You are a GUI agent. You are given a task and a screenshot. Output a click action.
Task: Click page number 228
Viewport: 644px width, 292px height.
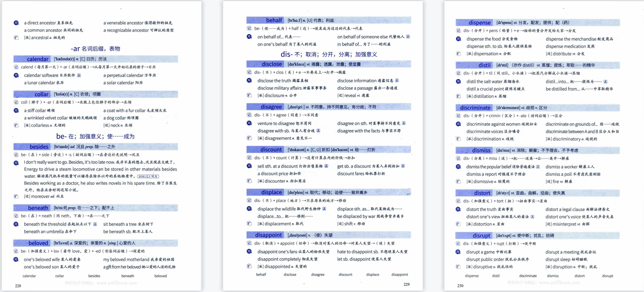pos(18,286)
